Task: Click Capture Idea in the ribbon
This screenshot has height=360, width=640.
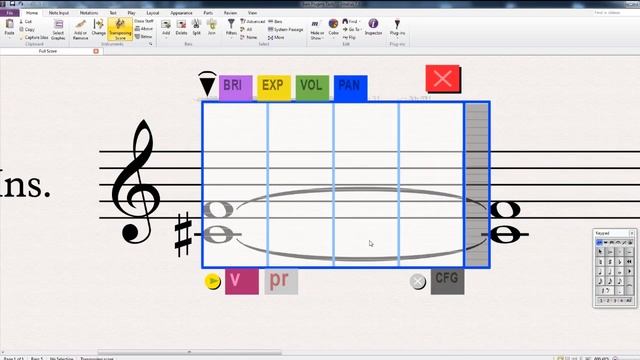Action: 33,37
